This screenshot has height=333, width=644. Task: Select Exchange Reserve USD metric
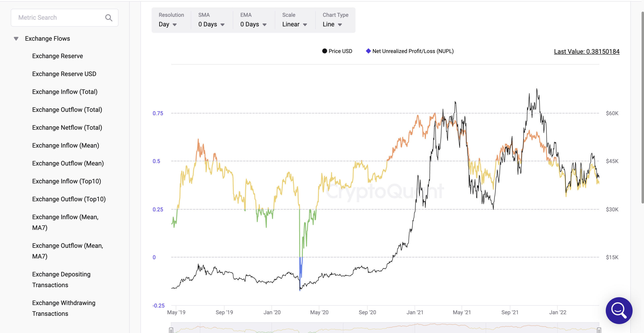pyautogui.click(x=64, y=74)
